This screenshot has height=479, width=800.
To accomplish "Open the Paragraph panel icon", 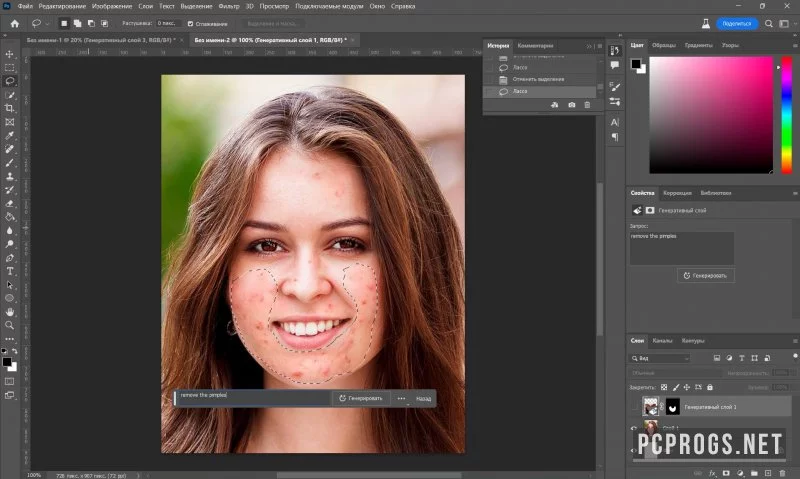I will (x=615, y=137).
